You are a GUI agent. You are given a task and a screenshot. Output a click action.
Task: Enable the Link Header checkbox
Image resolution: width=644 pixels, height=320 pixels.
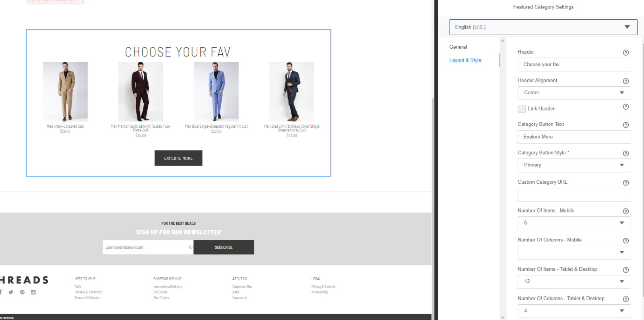(522, 109)
